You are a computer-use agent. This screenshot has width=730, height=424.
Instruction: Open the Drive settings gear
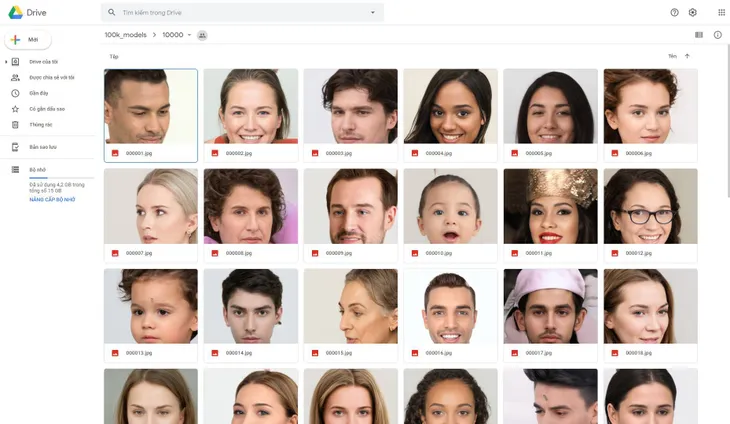pyautogui.click(x=692, y=13)
